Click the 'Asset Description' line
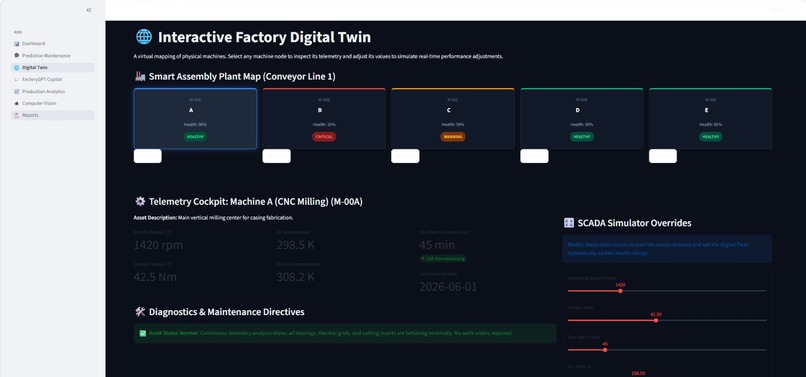 tap(213, 218)
